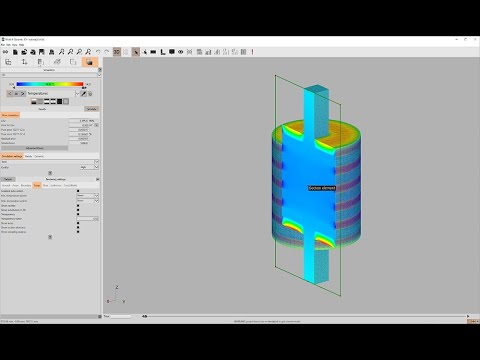The width and height of the screenshot is (480, 360).
Task: Click the black rectangle tool icon
Action: (x=153, y=52)
